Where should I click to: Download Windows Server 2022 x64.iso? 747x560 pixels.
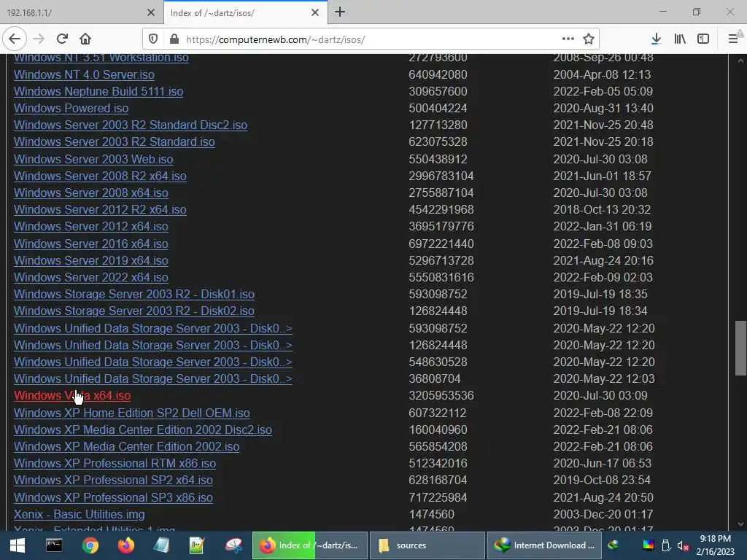coord(91,277)
